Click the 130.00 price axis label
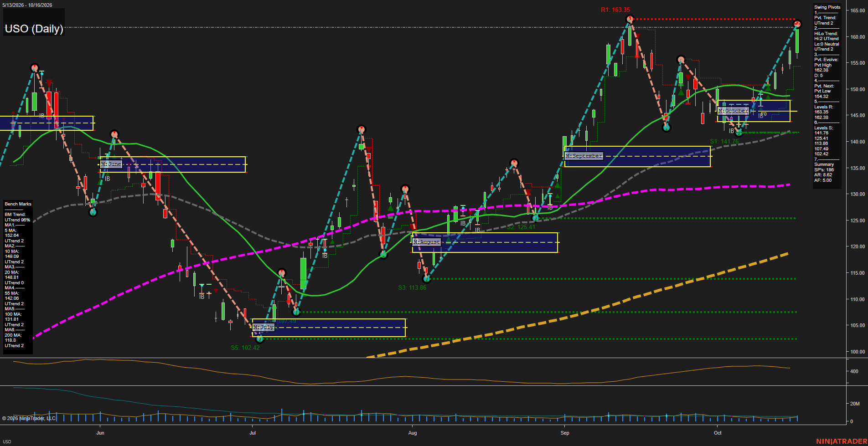Image resolution: width=868 pixels, height=446 pixels. [x=858, y=194]
